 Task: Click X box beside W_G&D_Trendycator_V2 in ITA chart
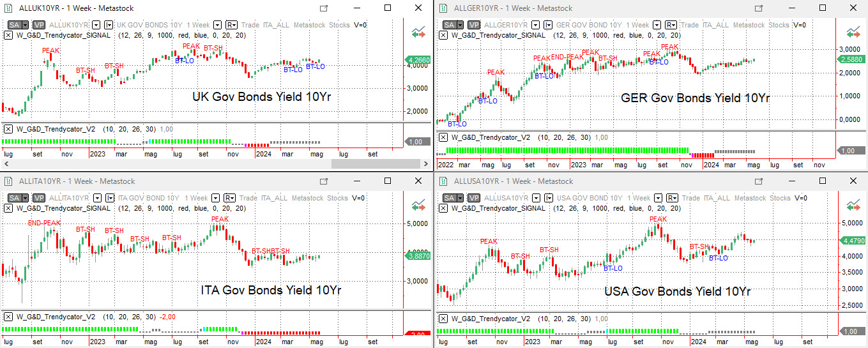(8, 317)
